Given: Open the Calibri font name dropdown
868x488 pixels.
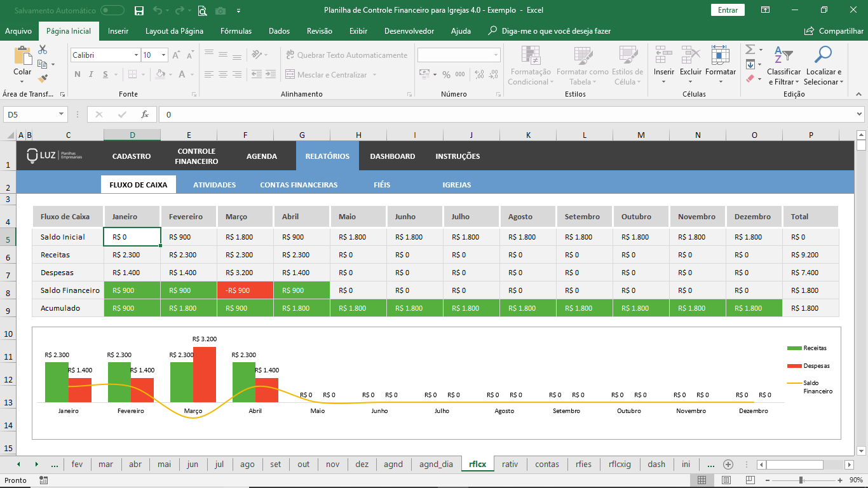Looking at the screenshot, I should pos(136,55).
